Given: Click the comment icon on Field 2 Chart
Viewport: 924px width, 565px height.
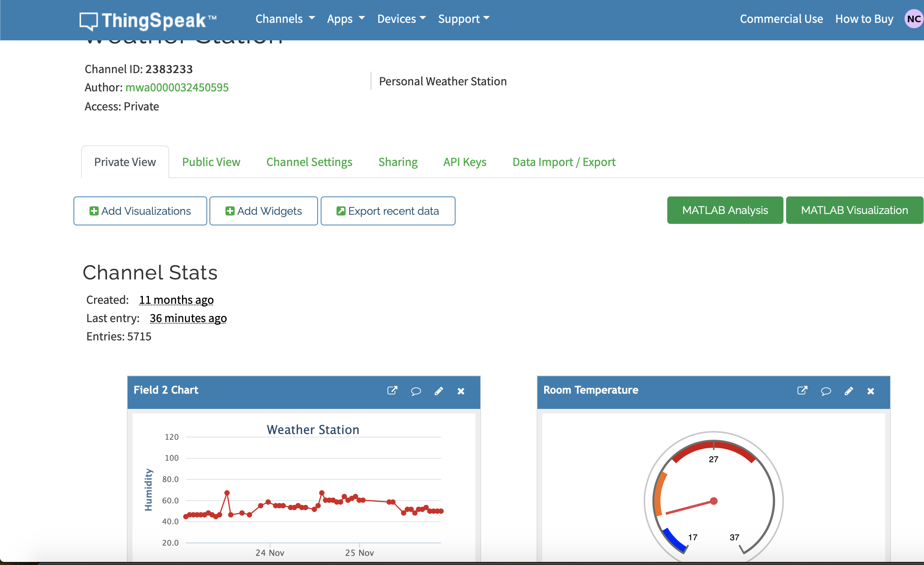Looking at the screenshot, I should (415, 391).
